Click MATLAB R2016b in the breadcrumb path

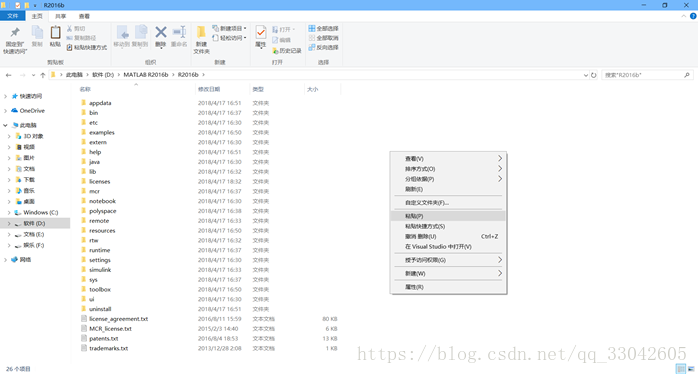click(x=146, y=75)
